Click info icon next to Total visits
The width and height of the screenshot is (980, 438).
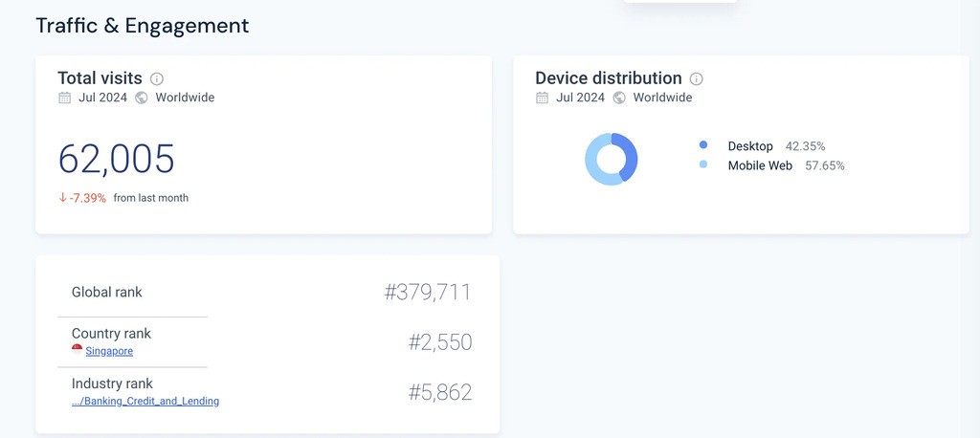point(157,79)
